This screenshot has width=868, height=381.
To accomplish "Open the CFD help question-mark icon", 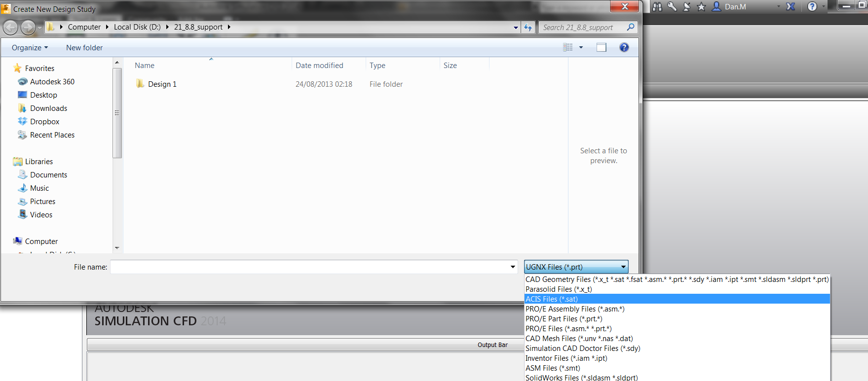I will click(812, 6).
